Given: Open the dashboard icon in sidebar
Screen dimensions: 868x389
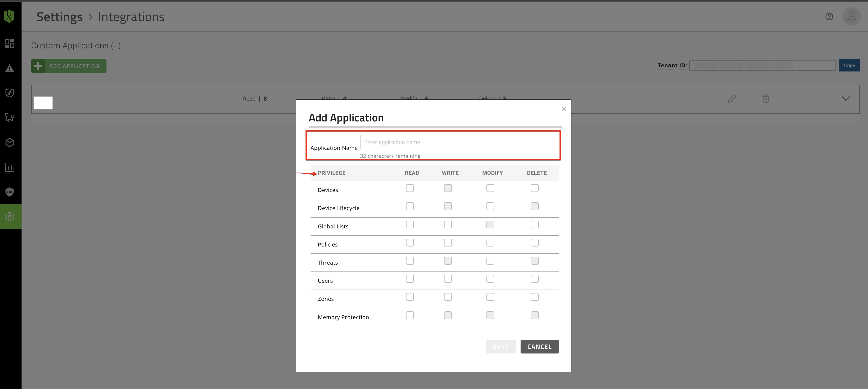Looking at the screenshot, I should click(x=10, y=44).
